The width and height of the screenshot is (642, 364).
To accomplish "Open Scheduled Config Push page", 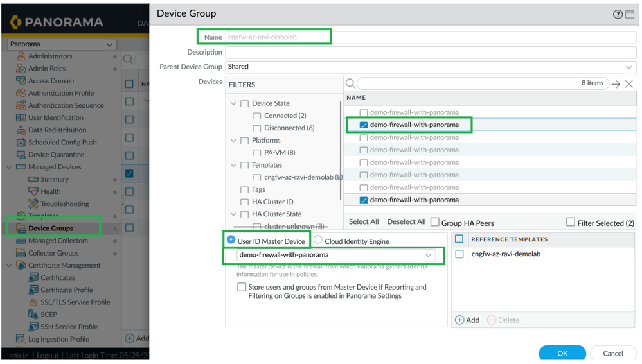I will point(62,142).
